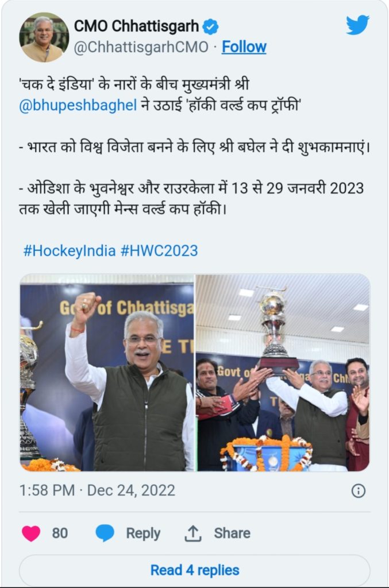This screenshot has height=588, width=389.
Task: Click the @ChhattisgarhCMO handle
Action: [x=141, y=47]
